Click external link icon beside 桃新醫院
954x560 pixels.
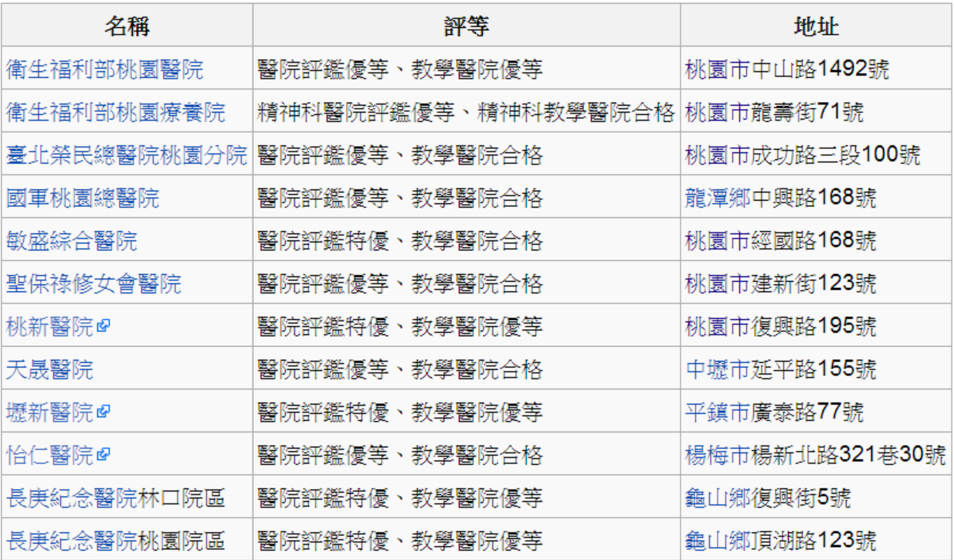[x=104, y=327]
